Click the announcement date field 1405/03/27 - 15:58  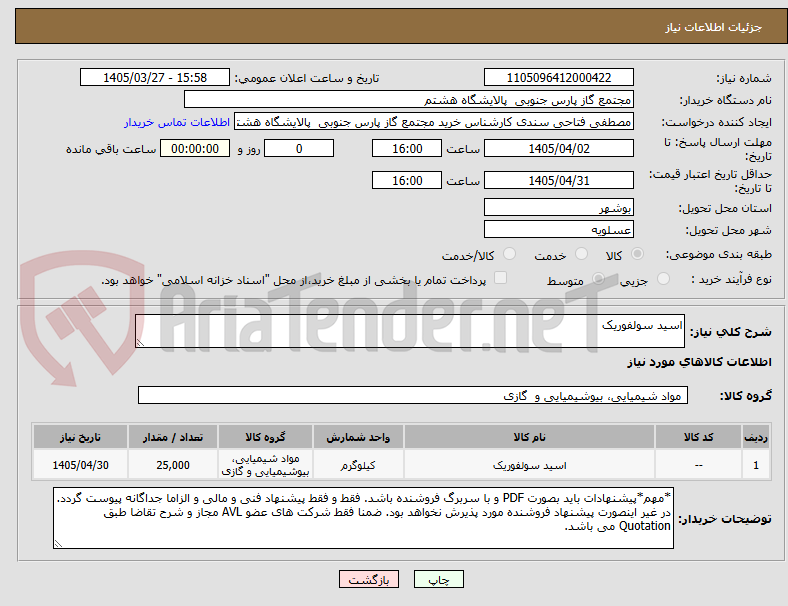(x=155, y=77)
